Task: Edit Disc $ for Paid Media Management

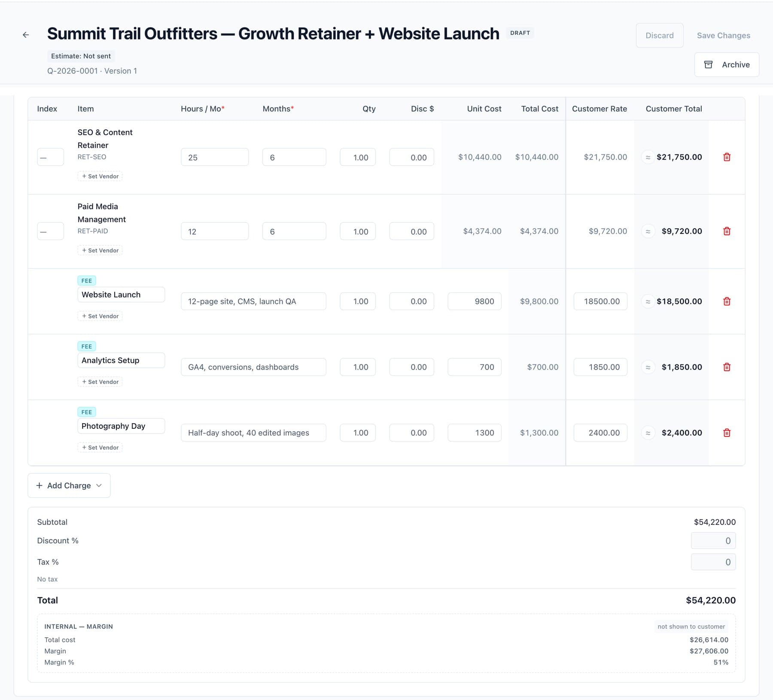Action: [x=411, y=231]
